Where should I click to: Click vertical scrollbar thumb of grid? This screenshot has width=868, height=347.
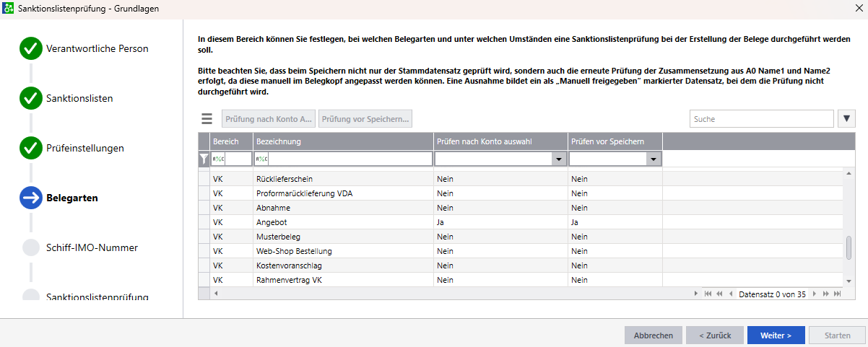point(849,247)
